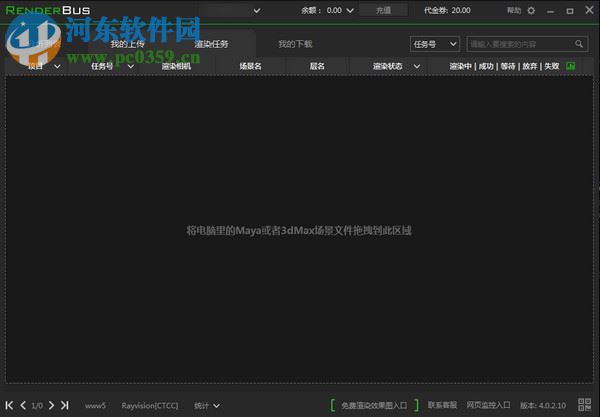Switch to the 我的上传 tab

click(127, 44)
